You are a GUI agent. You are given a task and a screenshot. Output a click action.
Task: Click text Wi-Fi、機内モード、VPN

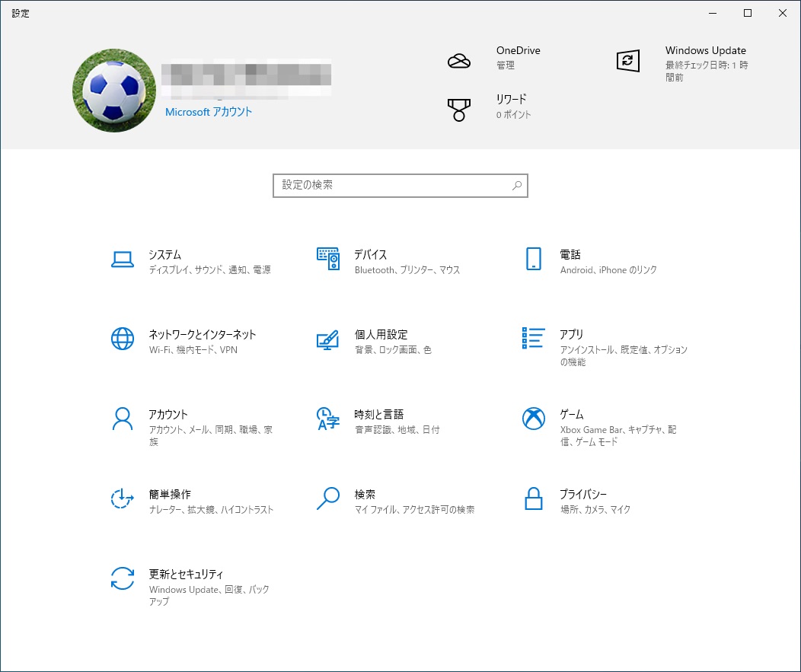click(x=193, y=350)
